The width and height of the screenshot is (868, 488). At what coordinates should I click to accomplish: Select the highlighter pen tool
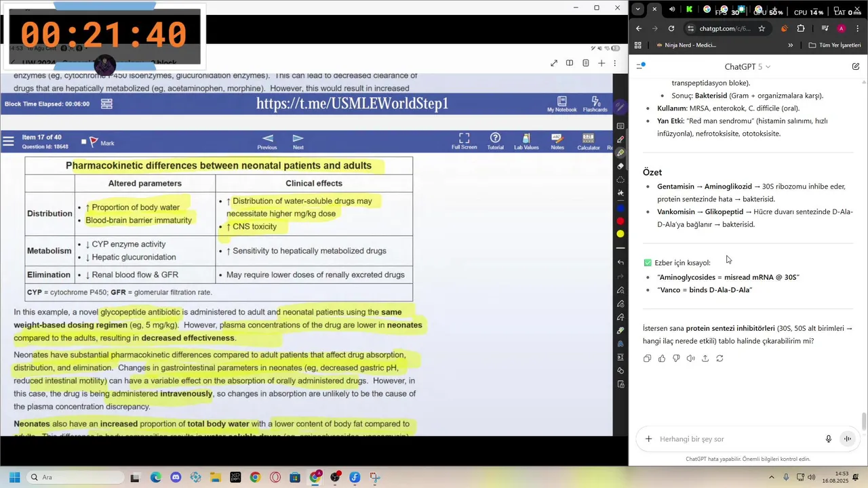[620, 152]
